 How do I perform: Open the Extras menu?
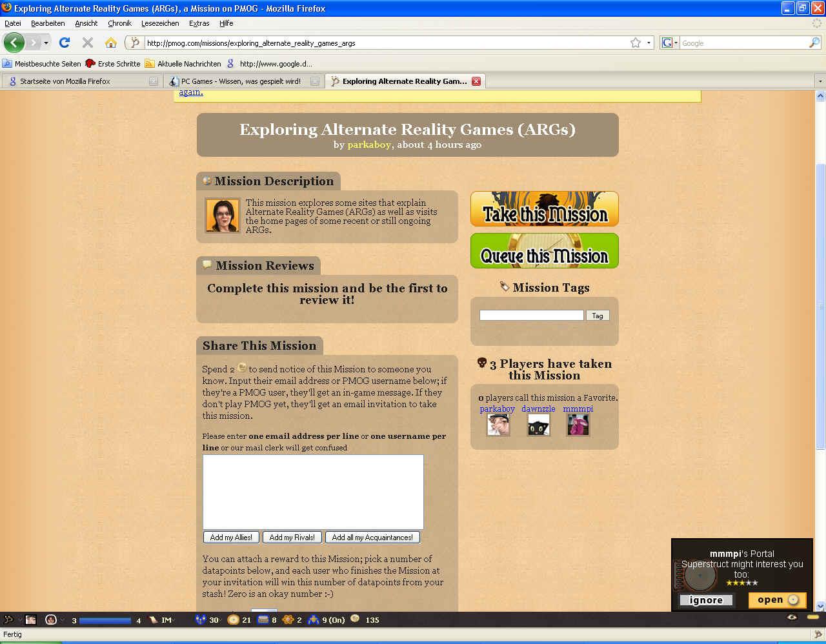coord(199,23)
